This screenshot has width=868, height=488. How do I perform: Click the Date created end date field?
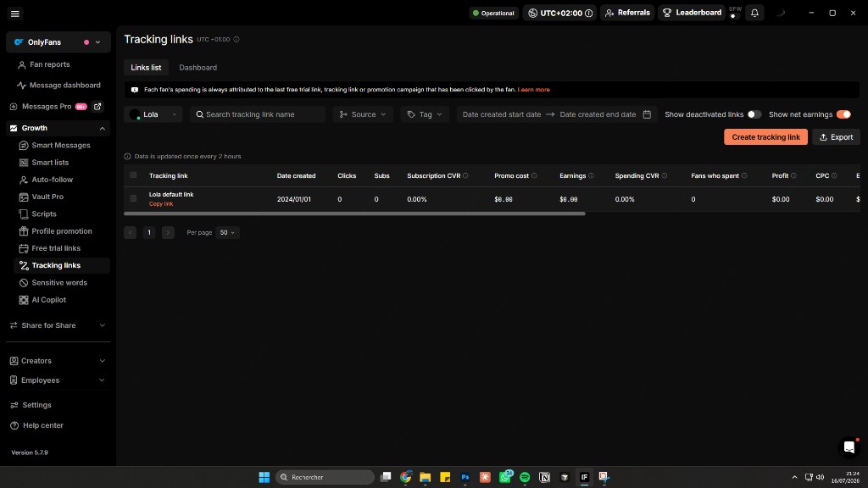click(x=598, y=114)
